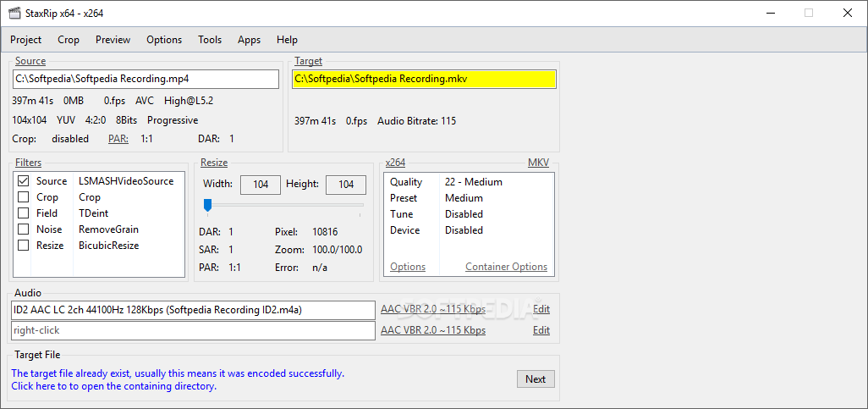Image resolution: width=868 pixels, height=409 pixels.
Task: Click the Pixel value 10816
Action: (325, 232)
